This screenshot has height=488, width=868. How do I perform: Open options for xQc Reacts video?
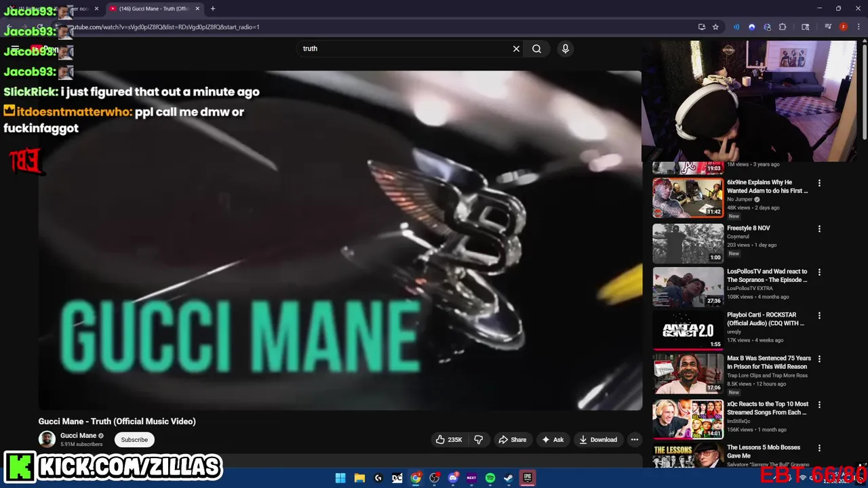point(819,405)
